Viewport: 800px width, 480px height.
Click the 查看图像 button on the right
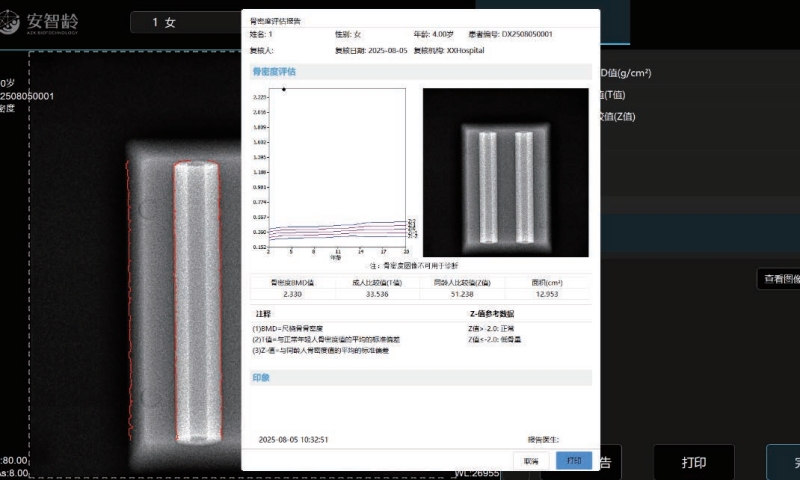click(780, 280)
